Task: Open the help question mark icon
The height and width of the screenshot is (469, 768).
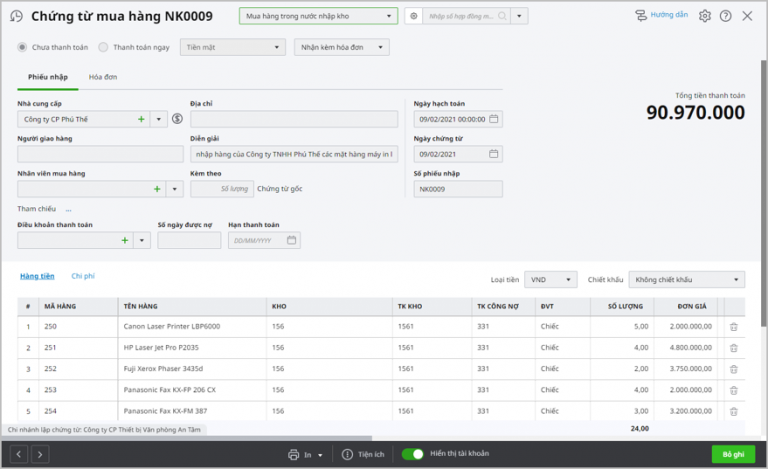Action: [725, 16]
